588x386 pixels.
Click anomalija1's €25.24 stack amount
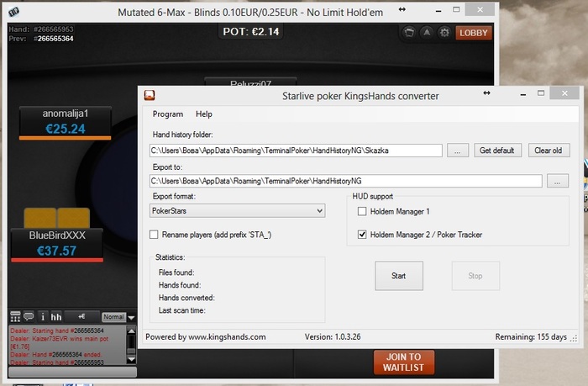coord(66,129)
